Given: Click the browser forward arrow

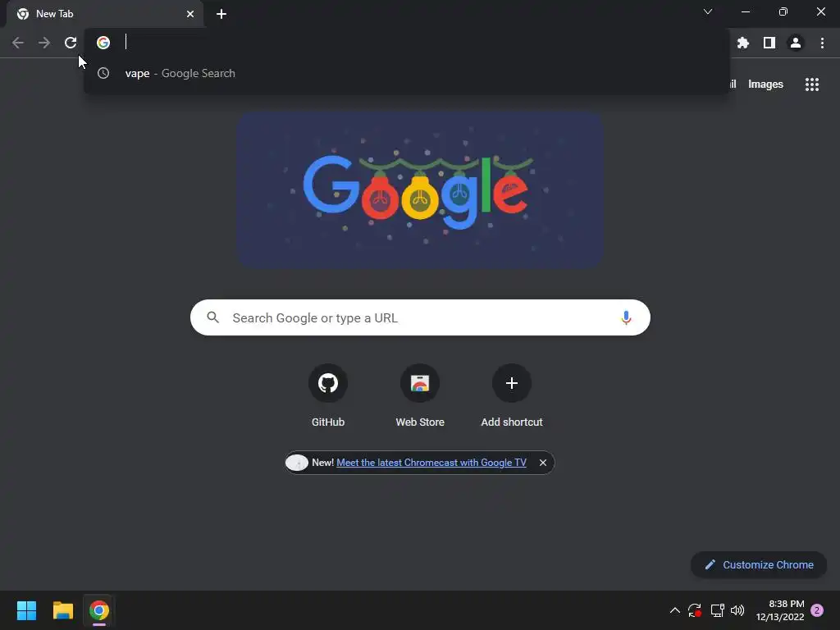Looking at the screenshot, I should point(44,43).
